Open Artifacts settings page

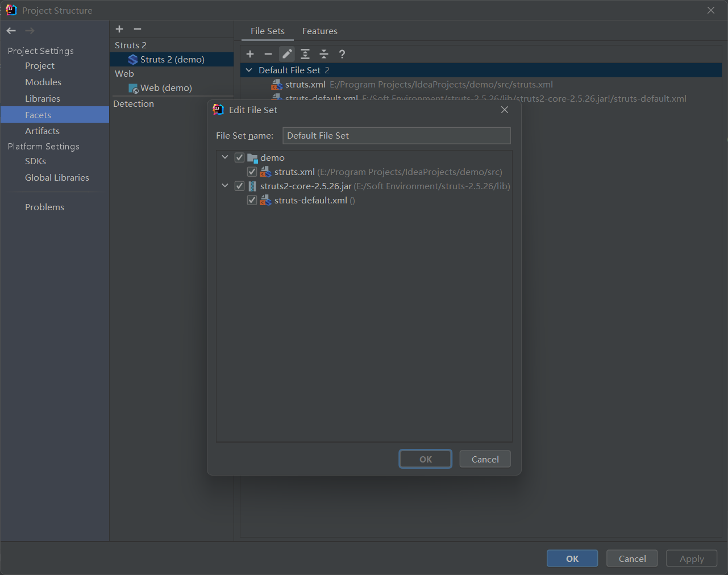[42, 131]
